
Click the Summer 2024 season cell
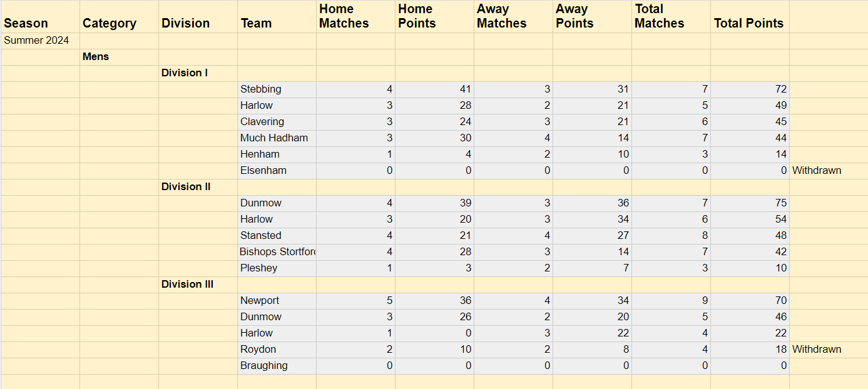(40, 41)
